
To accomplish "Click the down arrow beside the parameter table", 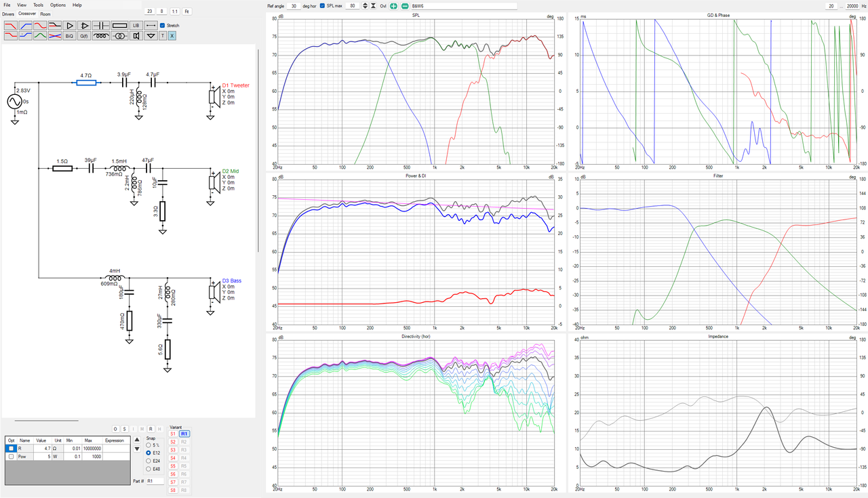I will pyautogui.click(x=137, y=449).
